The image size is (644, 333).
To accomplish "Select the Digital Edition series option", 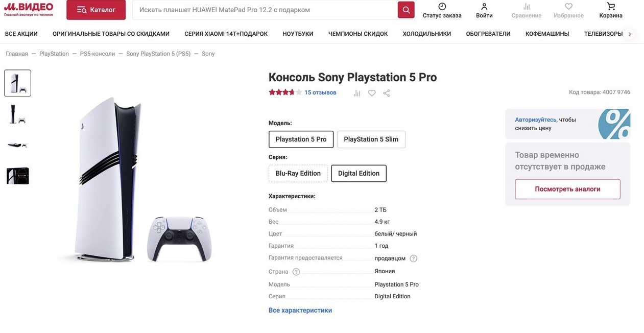I will click(359, 174).
